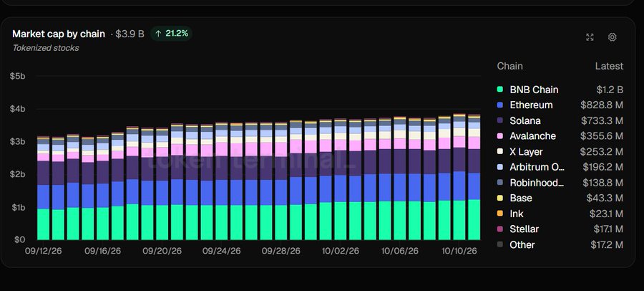Click the Arbitrum light-blue legend dot

click(500, 167)
